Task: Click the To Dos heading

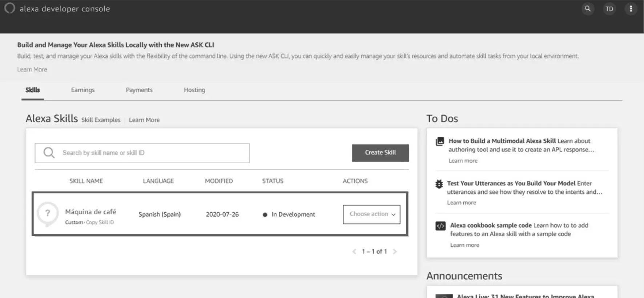Action: [x=442, y=119]
